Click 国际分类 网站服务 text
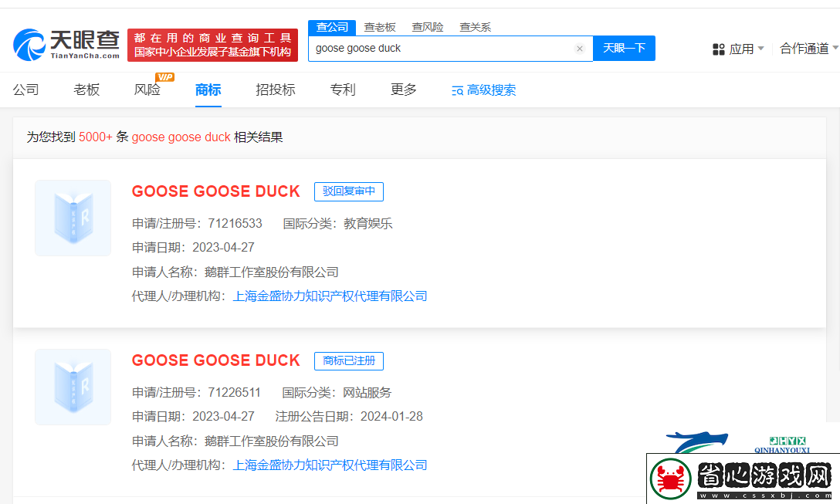The width and height of the screenshot is (840, 504). point(337,393)
